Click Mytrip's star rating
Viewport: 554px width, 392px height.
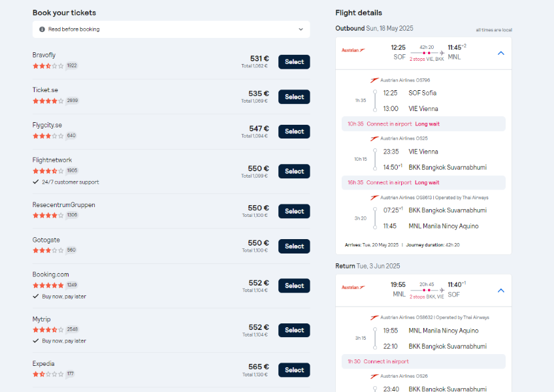(x=48, y=330)
